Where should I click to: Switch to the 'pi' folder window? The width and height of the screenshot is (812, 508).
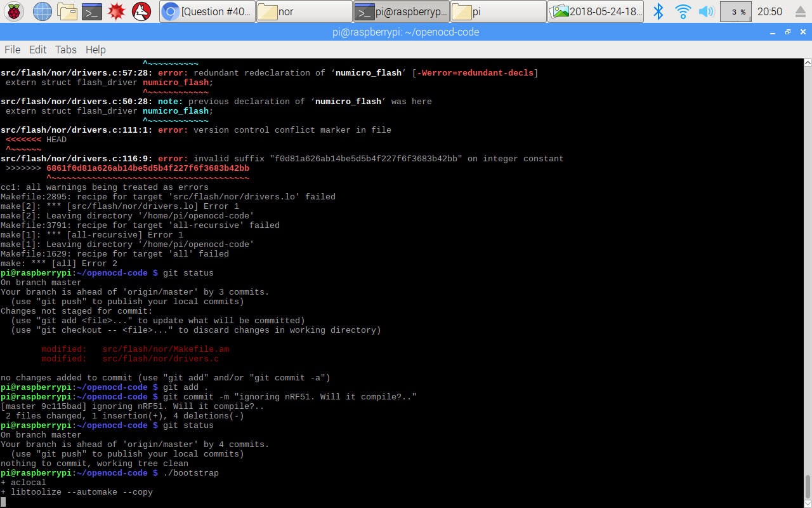pos(498,11)
